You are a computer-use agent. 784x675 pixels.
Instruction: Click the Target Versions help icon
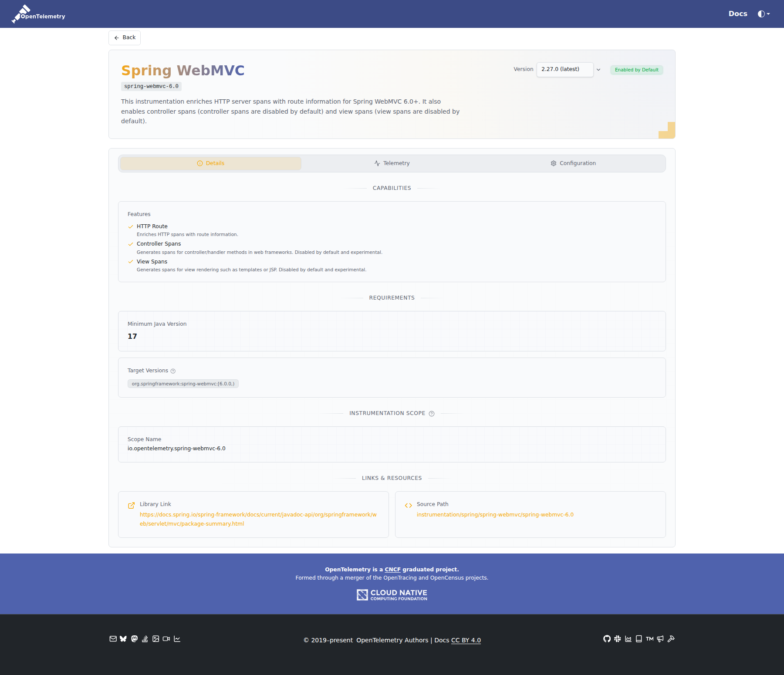coord(173,371)
